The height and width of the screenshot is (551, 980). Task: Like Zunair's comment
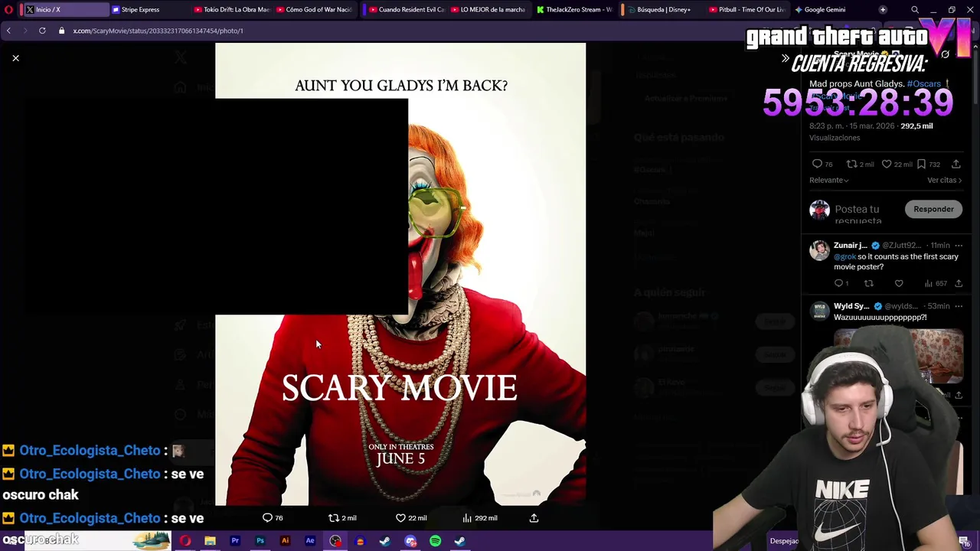coord(899,283)
